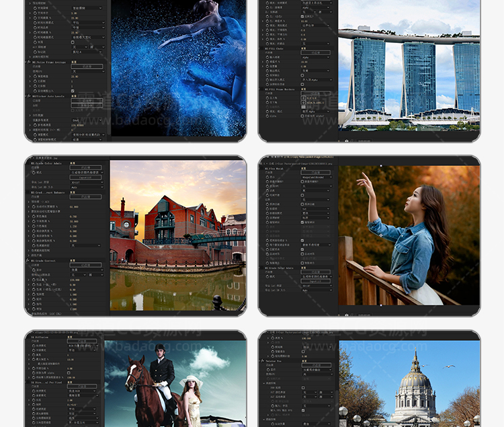Click Reset beside RE:FILL Choke
Viewport: 504px width, 427px height.
(304, 48)
